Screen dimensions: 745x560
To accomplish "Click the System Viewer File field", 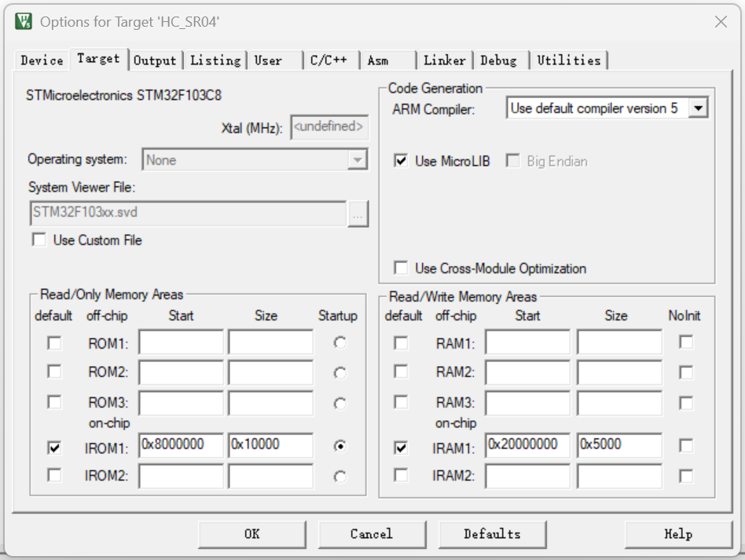I will click(189, 214).
